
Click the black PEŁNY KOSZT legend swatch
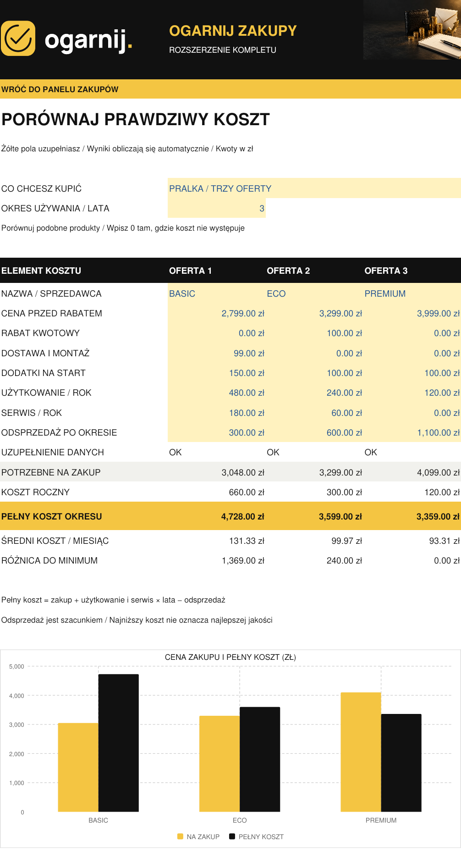tap(232, 836)
